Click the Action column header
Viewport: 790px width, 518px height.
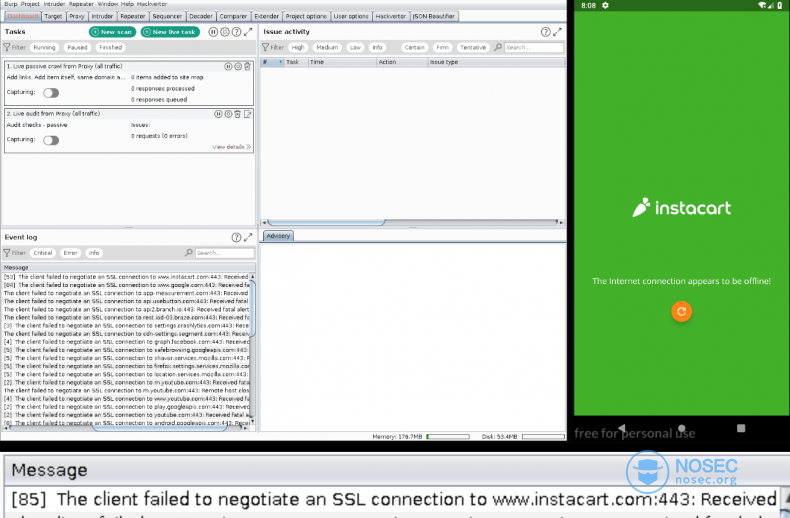(x=402, y=62)
